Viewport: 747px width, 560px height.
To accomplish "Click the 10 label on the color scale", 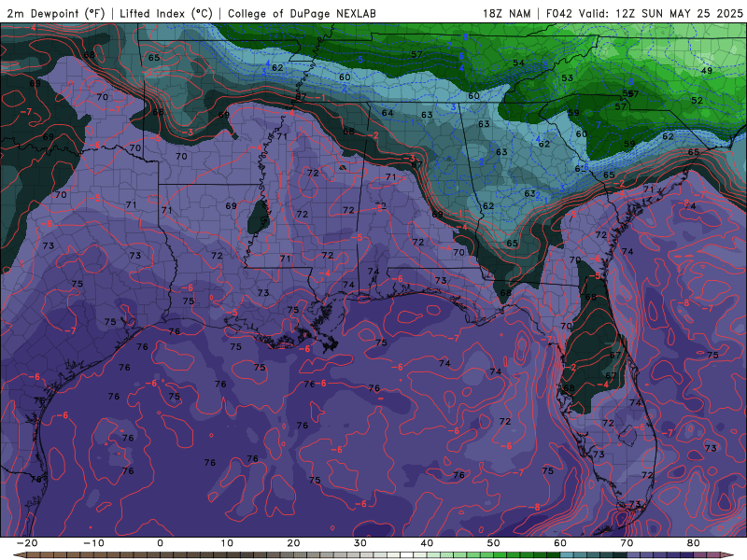I will (x=227, y=543).
